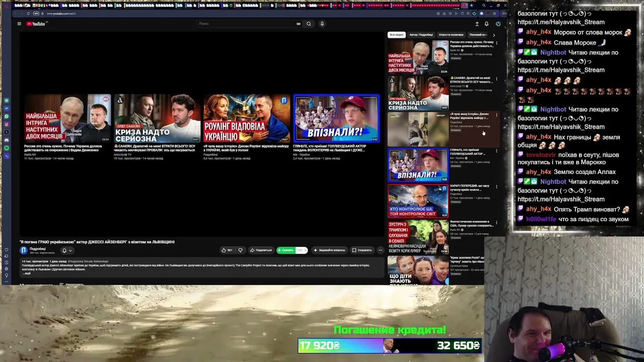Image resolution: width=644 pixels, height=362 pixels.
Task: Open the Подробиці channel avatar
Action: (24, 250)
